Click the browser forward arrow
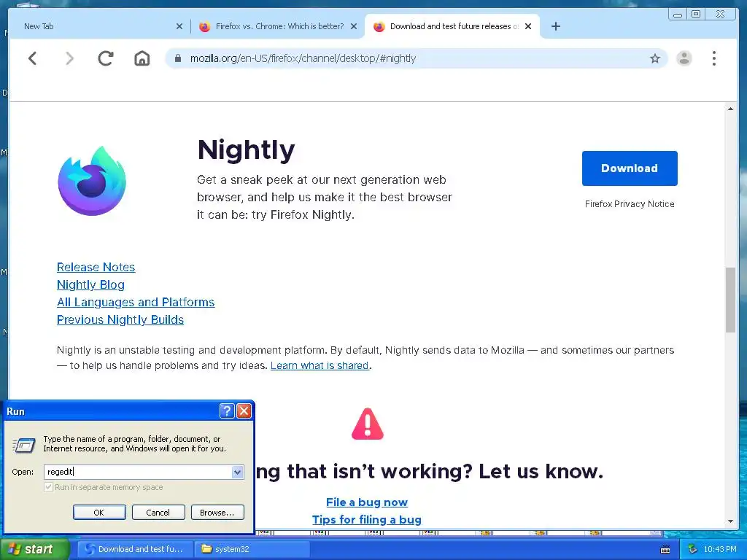This screenshot has height=560, width=747. [x=69, y=58]
